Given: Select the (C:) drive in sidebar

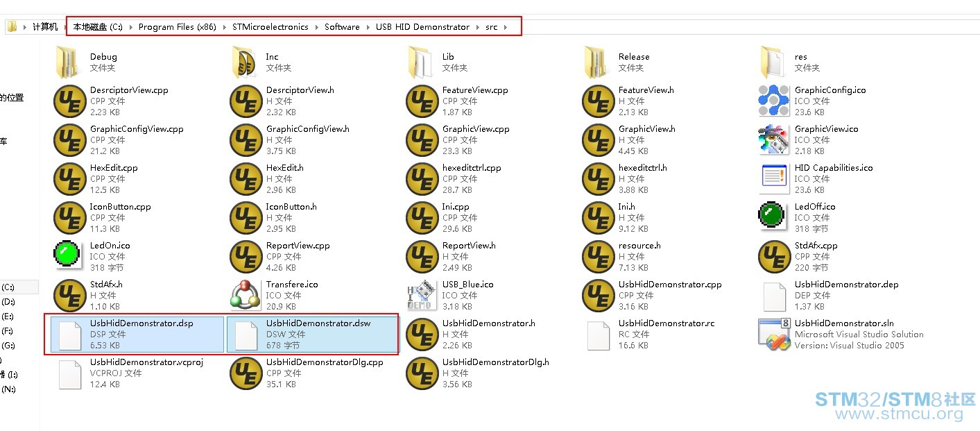Looking at the screenshot, I should pos(8,287).
